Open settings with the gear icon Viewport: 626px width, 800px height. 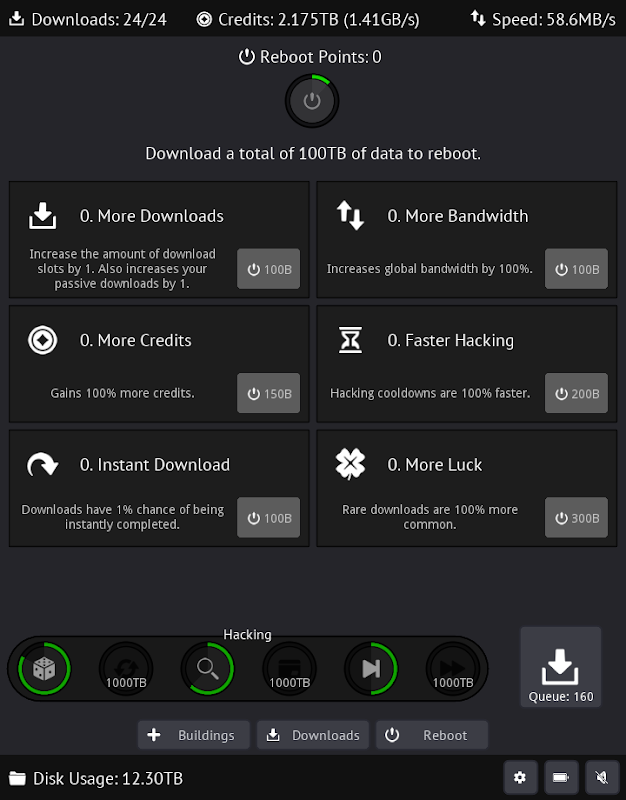[x=520, y=778]
